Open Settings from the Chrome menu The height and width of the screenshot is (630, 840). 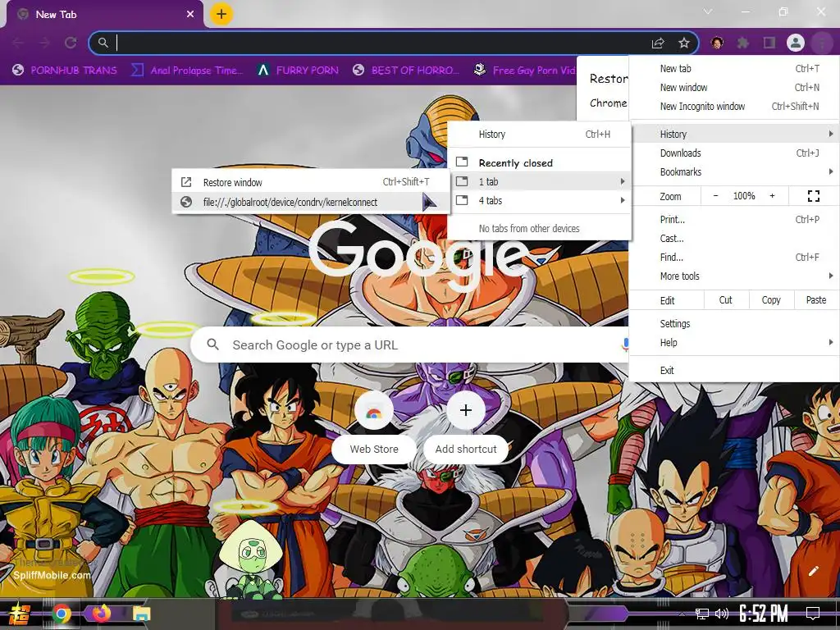tap(734, 323)
